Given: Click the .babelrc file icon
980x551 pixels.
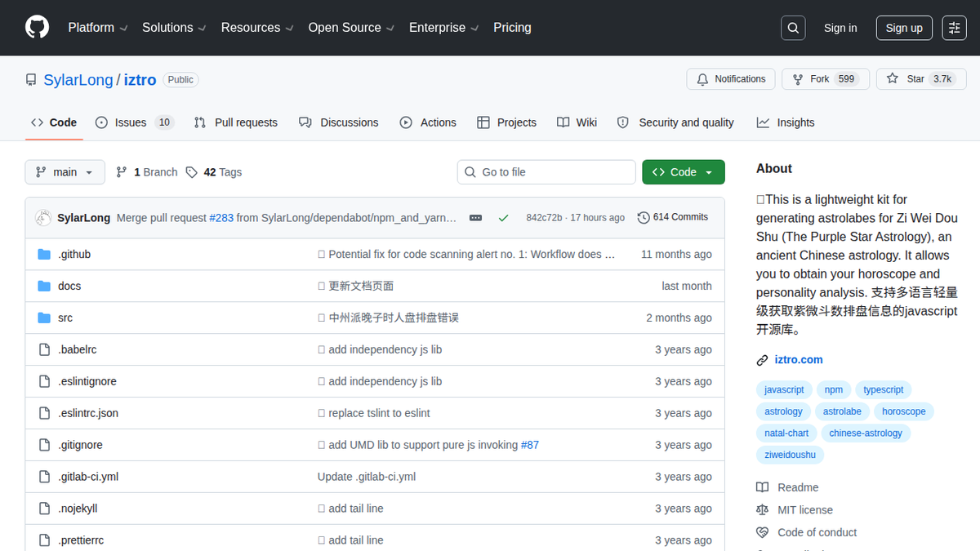Looking at the screenshot, I should (x=44, y=350).
